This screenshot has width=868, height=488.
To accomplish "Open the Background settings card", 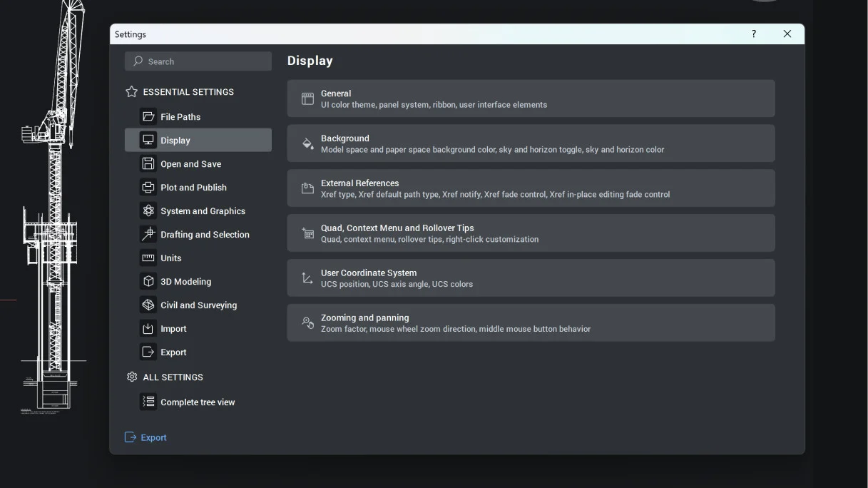I will (x=531, y=143).
